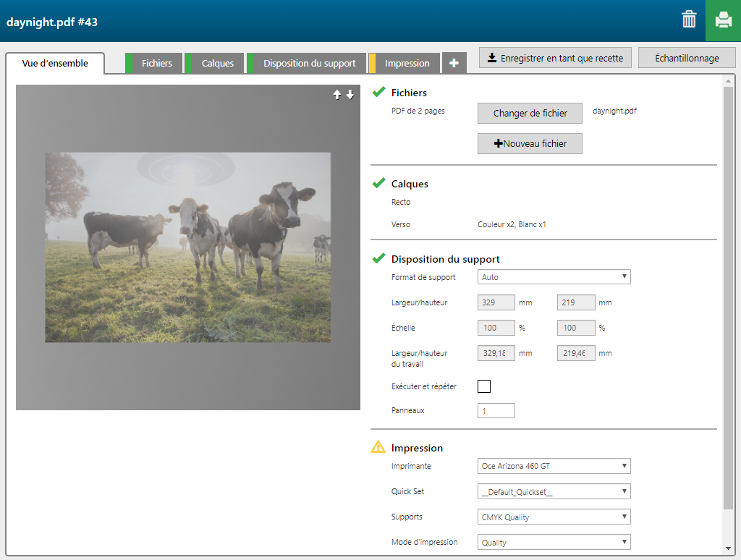Click the Panneaux input field
Viewport: 741px width, 560px height.
point(496,411)
